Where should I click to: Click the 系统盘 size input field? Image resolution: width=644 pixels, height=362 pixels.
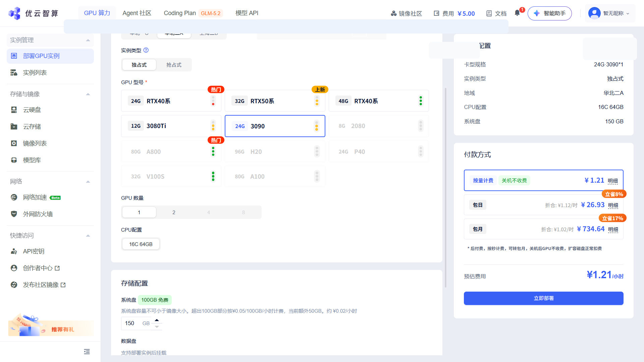point(137,323)
